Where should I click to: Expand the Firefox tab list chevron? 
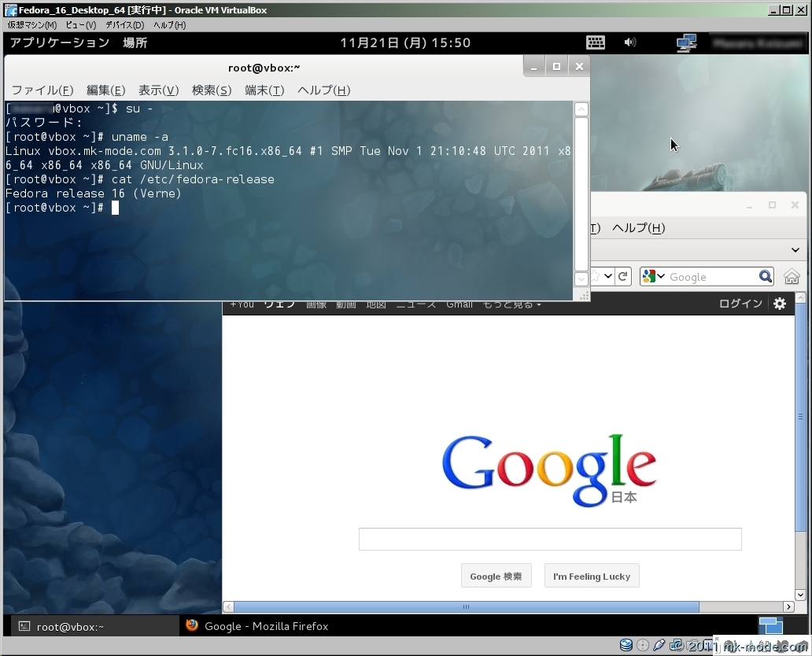(795, 250)
